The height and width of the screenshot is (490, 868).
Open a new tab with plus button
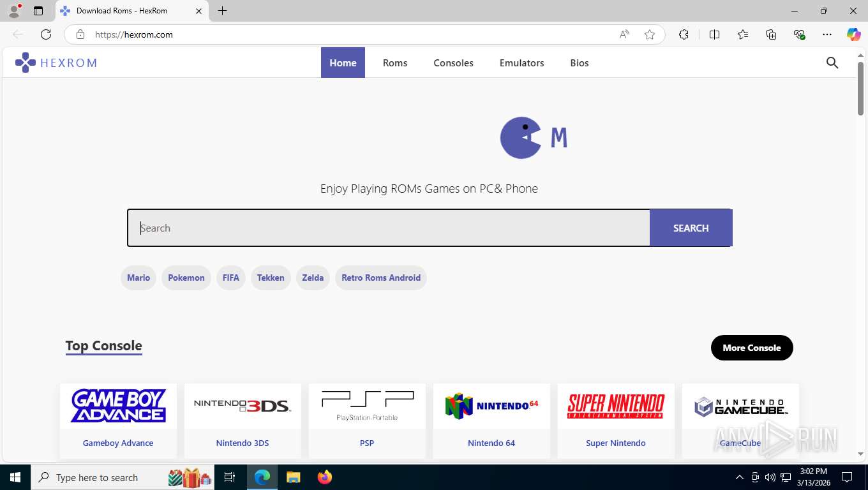click(x=222, y=11)
